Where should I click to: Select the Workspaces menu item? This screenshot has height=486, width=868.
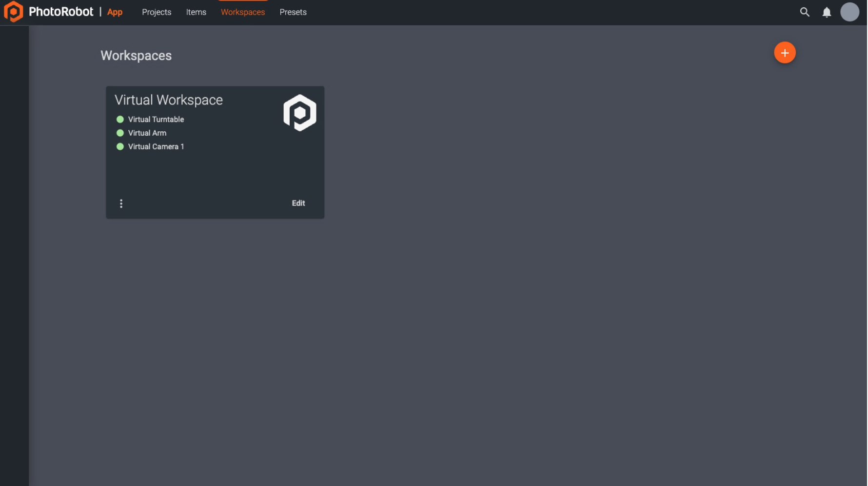tap(243, 12)
